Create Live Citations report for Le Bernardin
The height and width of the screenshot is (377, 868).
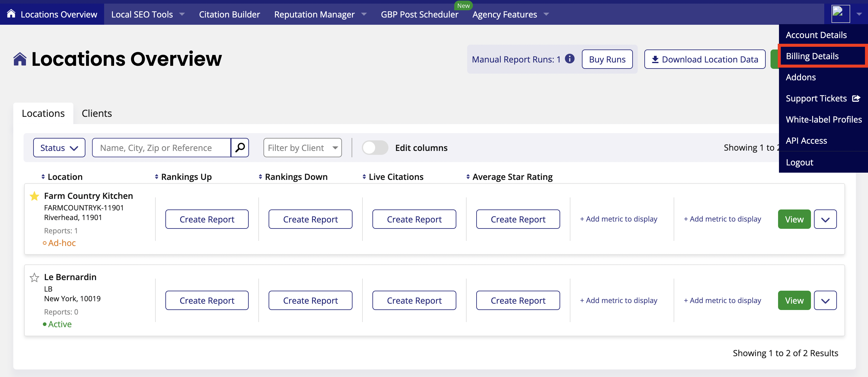(414, 301)
